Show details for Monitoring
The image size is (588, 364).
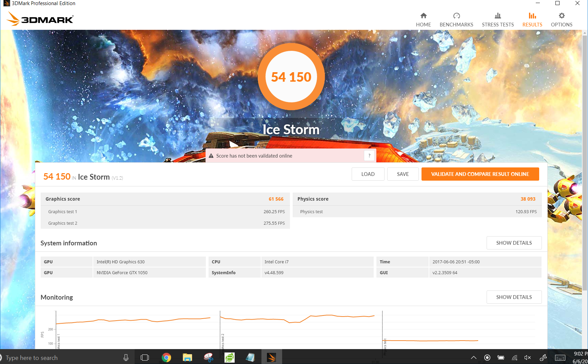point(514,297)
